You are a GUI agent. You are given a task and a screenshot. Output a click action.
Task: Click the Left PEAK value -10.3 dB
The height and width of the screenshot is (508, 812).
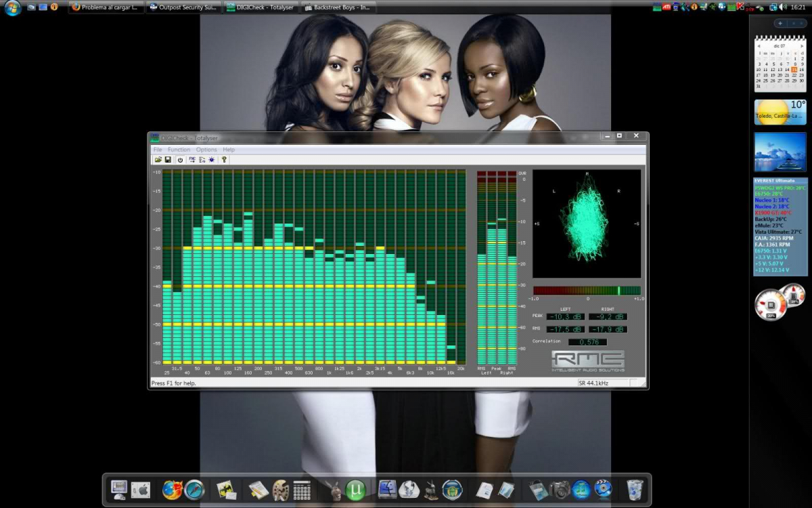[x=566, y=316]
